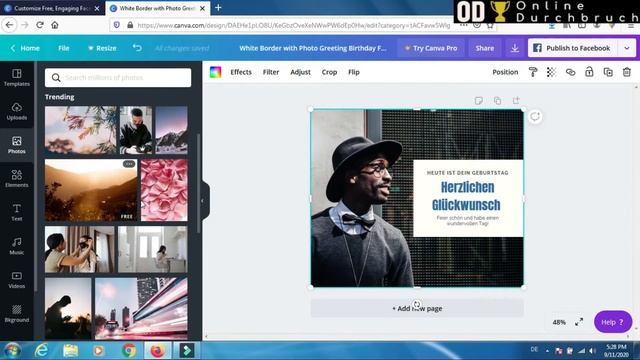The image size is (640, 360).
Task: Click the duplicate page icon above canvas
Action: coord(497,100)
